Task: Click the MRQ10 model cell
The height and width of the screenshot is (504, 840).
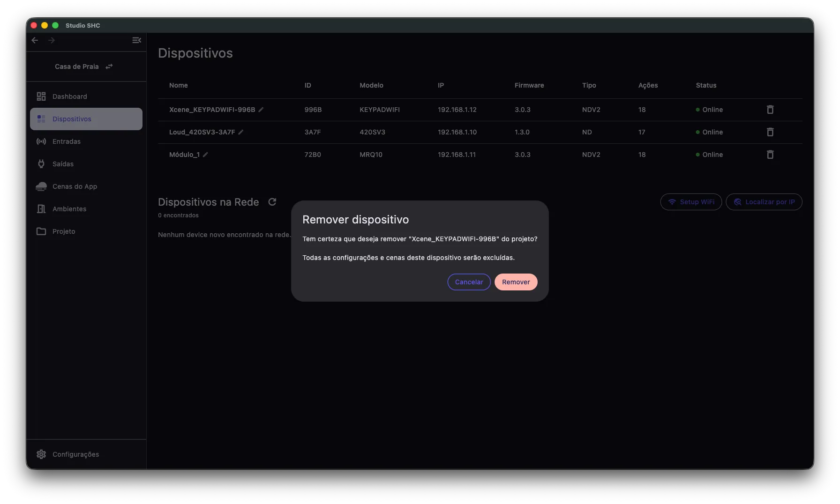Action: click(371, 155)
